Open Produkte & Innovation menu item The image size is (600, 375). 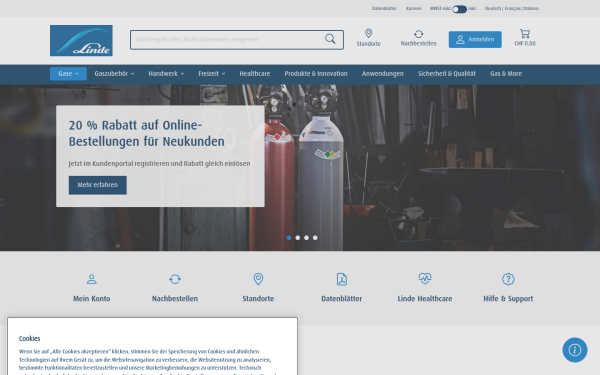(x=316, y=73)
